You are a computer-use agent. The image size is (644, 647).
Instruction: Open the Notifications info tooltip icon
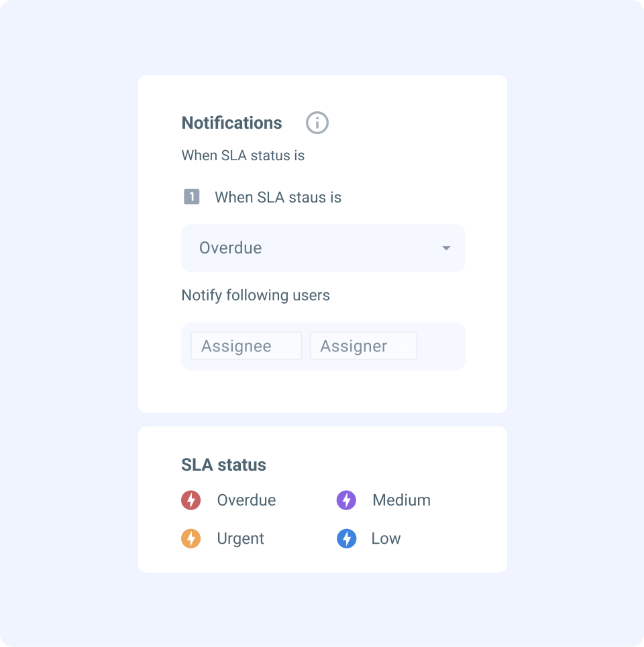317,123
